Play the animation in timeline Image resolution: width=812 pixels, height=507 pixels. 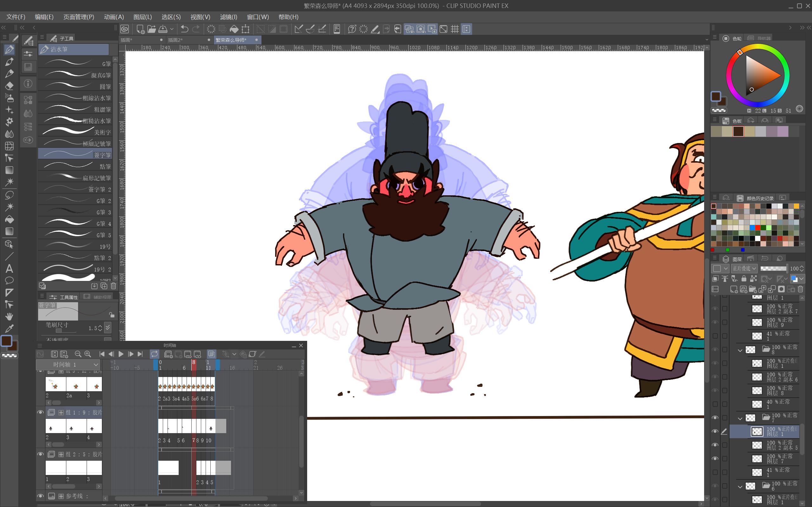coord(121,354)
